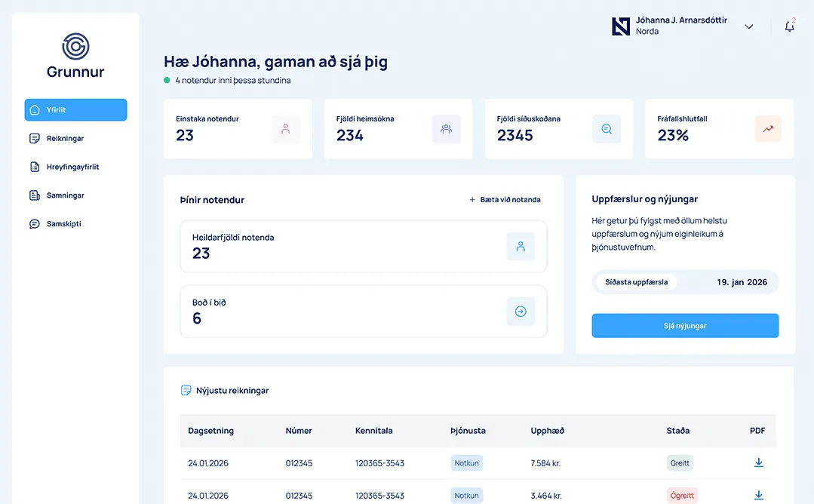Image resolution: width=814 pixels, height=504 pixels.
Task: Click the Kennitala column header
Action: [x=373, y=430]
